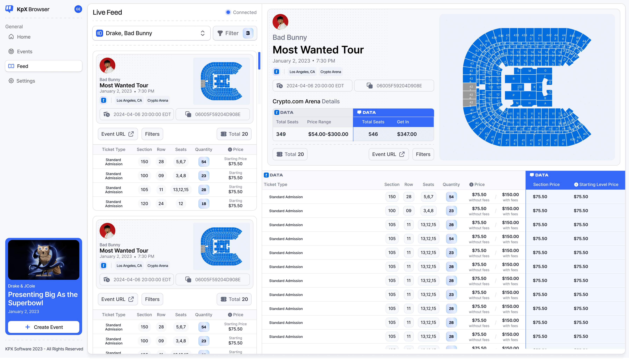Click Ticketmaster DATA icon above ticket table
This screenshot has height=364, width=629.
[266, 175]
